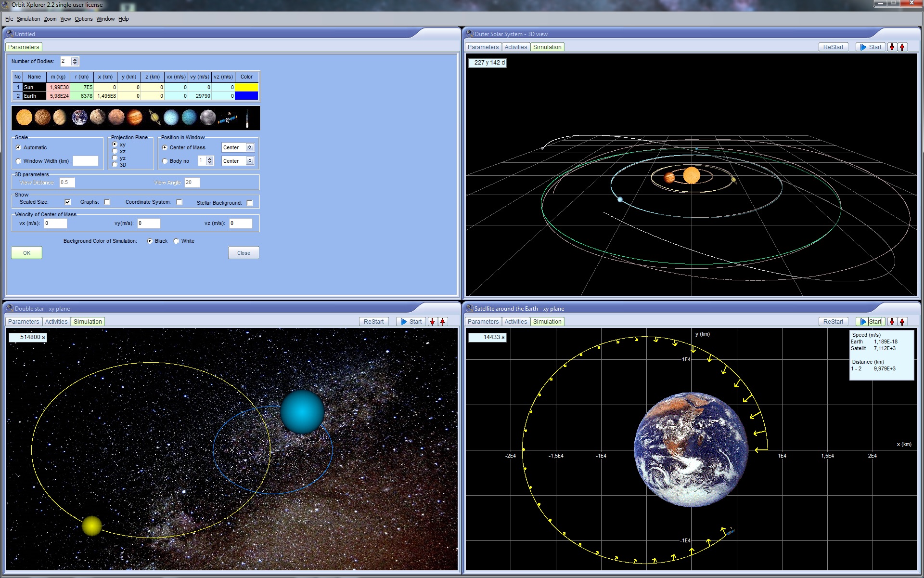Speed up the Satellite around the Earth simulation

point(903,321)
